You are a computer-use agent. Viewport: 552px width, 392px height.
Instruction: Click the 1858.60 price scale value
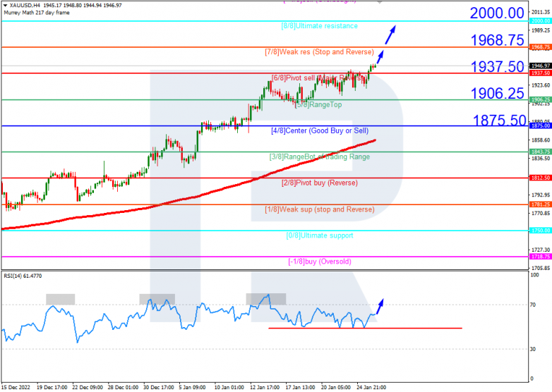pos(541,140)
